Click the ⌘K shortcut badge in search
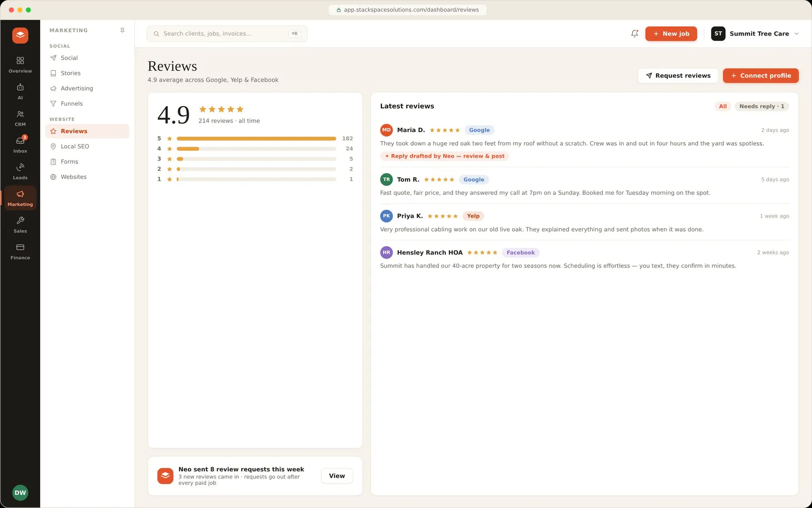 295,34
